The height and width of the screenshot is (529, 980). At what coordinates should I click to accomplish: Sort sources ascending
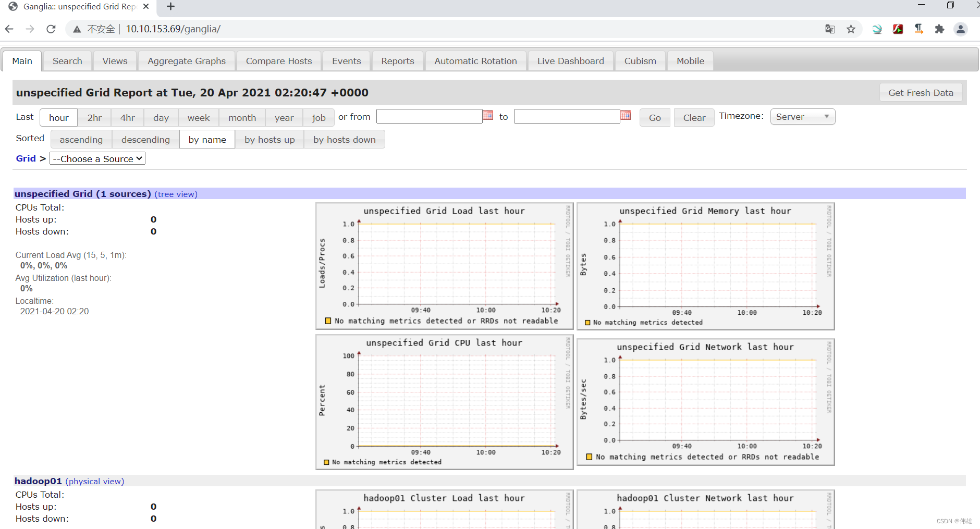pos(81,140)
